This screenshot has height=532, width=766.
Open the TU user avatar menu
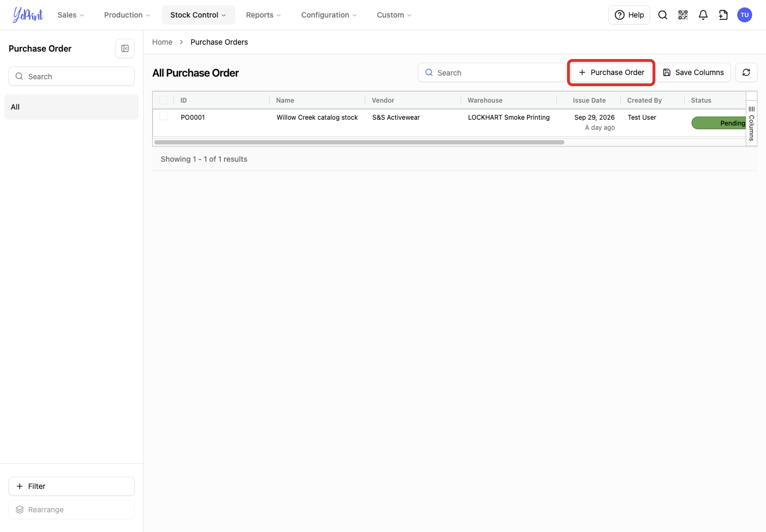click(x=745, y=15)
